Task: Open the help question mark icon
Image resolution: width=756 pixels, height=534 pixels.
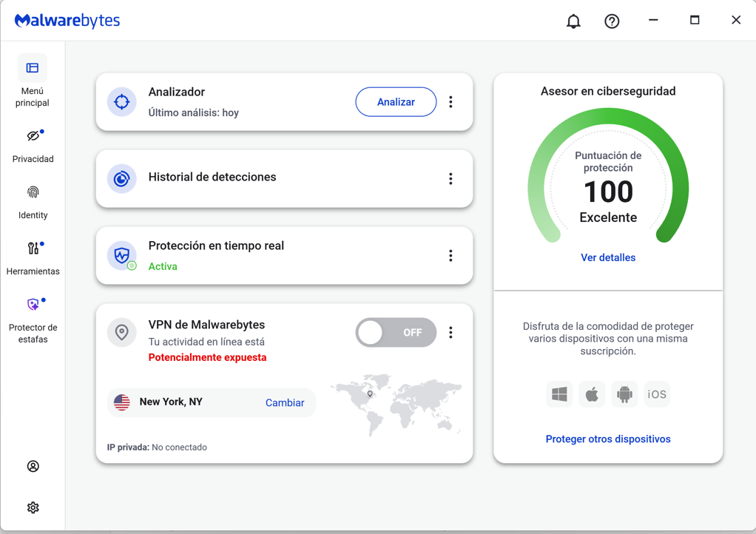Action: (612, 21)
